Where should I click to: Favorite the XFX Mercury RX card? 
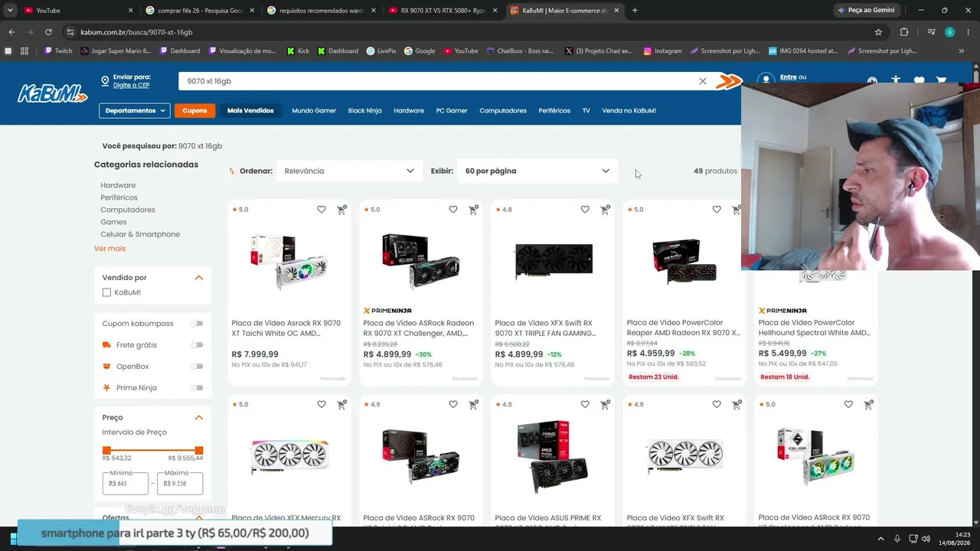point(322,405)
